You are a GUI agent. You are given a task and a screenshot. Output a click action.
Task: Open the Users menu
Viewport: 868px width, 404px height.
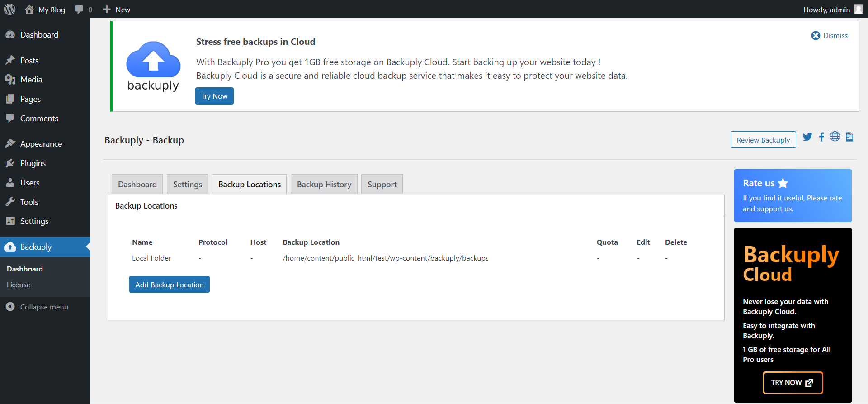point(45,182)
